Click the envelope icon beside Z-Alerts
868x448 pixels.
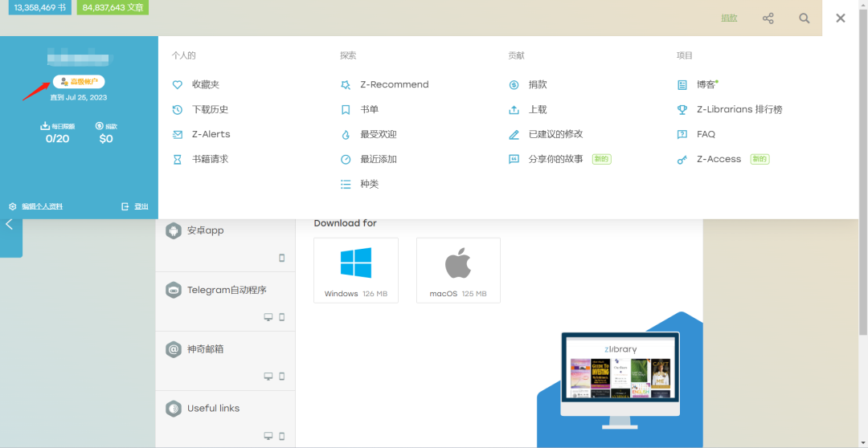tap(177, 134)
